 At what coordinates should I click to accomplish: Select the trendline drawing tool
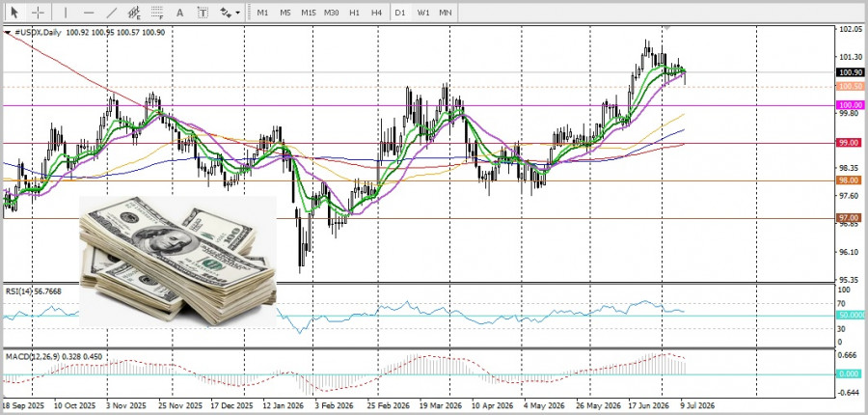pos(111,13)
